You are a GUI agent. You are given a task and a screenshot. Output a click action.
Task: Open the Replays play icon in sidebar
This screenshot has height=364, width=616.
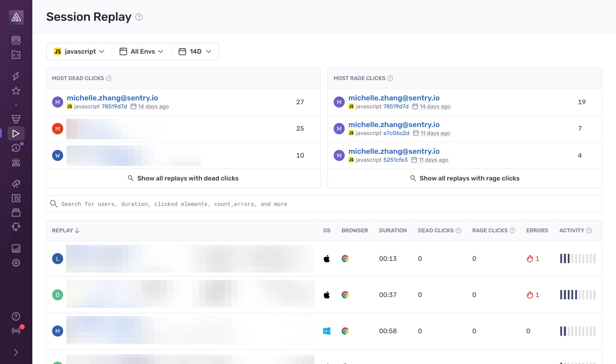(16, 133)
